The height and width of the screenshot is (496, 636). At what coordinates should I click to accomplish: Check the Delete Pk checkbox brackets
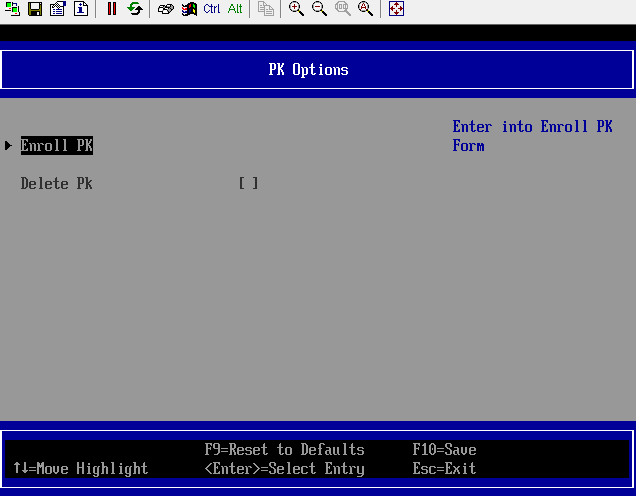click(x=249, y=184)
